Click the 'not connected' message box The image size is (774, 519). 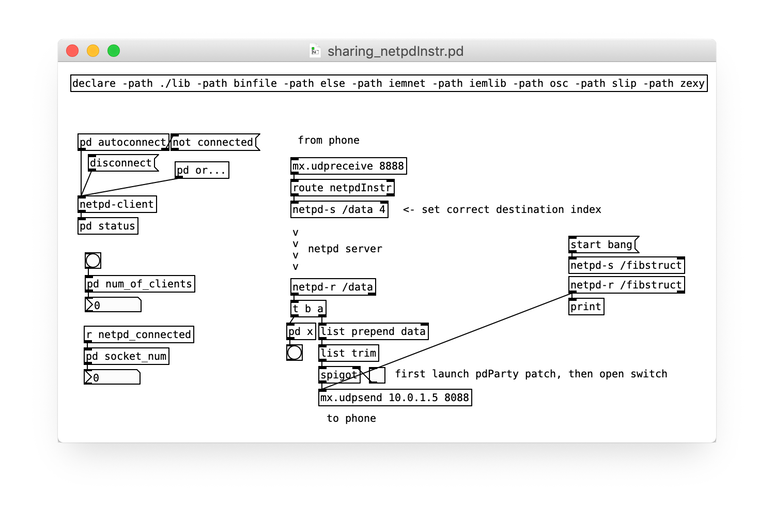pyautogui.click(x=214, y=142)
